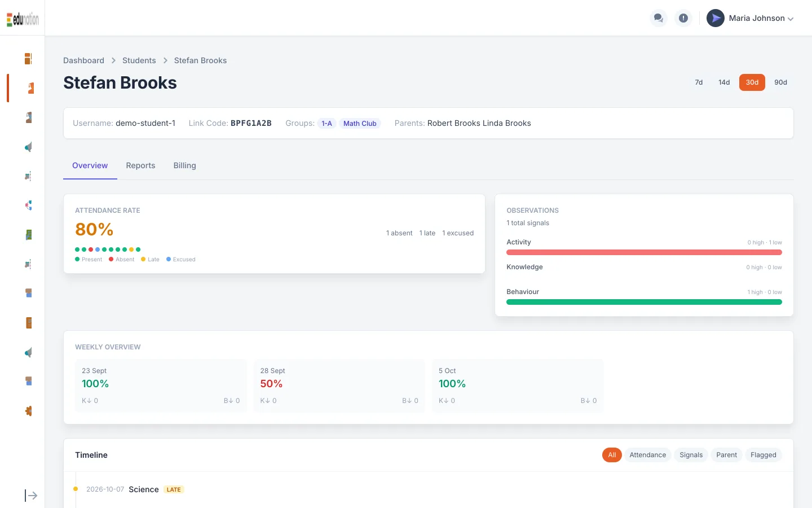The width and height of the screenshot is (812, 508).
Task: Expand the sidebar with the arrow icon
Action: click(31, 496)
